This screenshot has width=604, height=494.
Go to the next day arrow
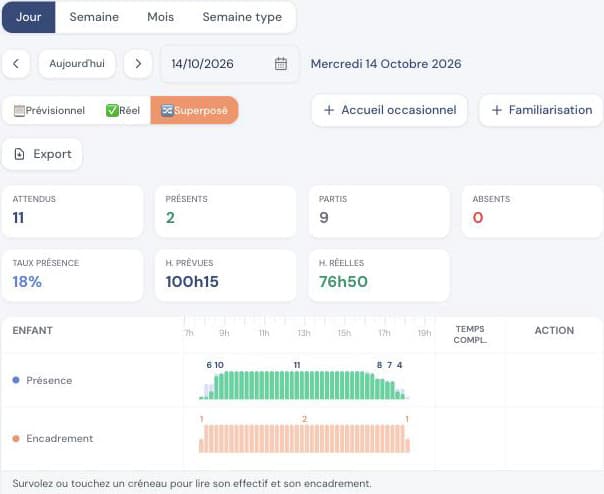[x=138, y=64]
